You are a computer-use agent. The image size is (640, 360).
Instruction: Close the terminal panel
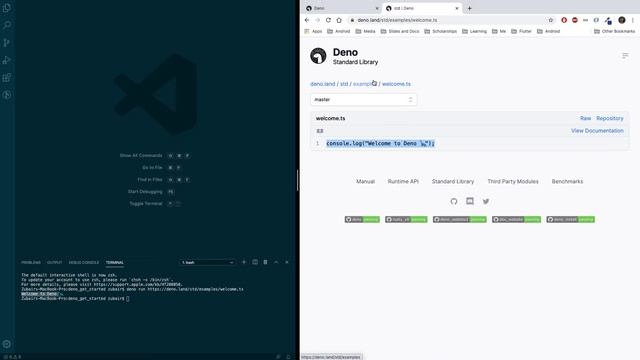click(x=287, y=262)
